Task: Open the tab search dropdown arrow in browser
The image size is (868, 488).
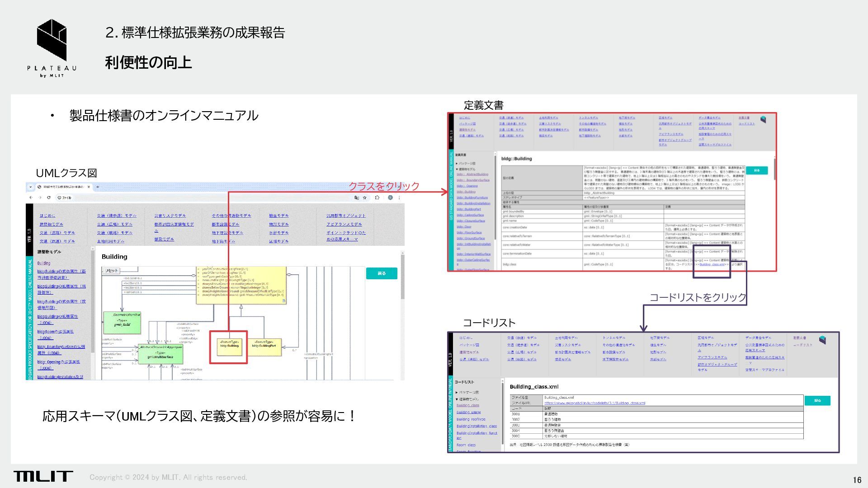Action: point(30,187)
